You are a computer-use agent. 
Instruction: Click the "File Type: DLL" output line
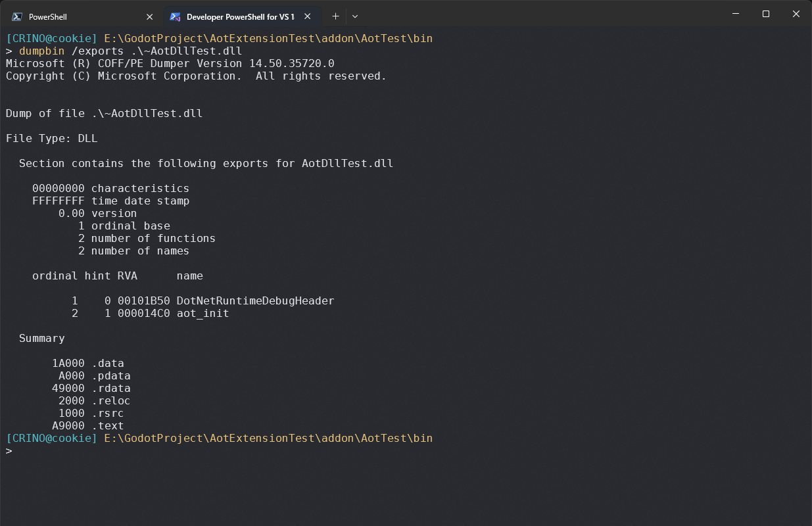pyautogui.click(x=52, y=139)
